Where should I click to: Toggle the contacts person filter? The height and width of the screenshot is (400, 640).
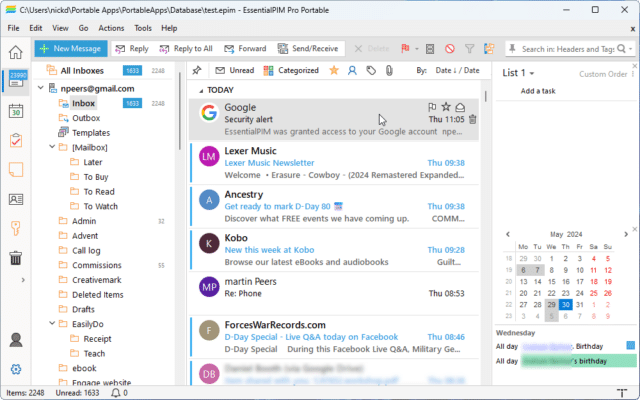[x=352, y=71]
